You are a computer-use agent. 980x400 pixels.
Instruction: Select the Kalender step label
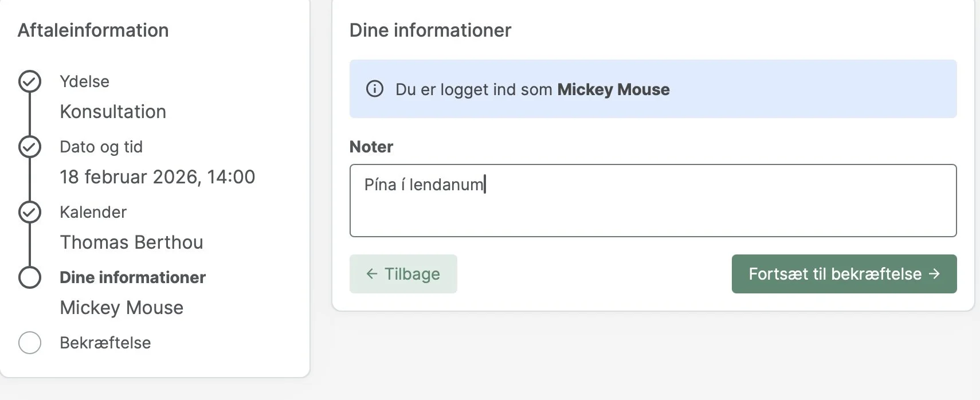(x=93, y=212)
